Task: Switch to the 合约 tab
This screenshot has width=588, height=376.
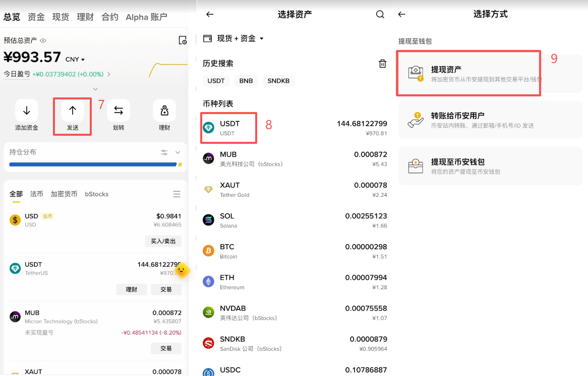Action: (x=109, y=17)
